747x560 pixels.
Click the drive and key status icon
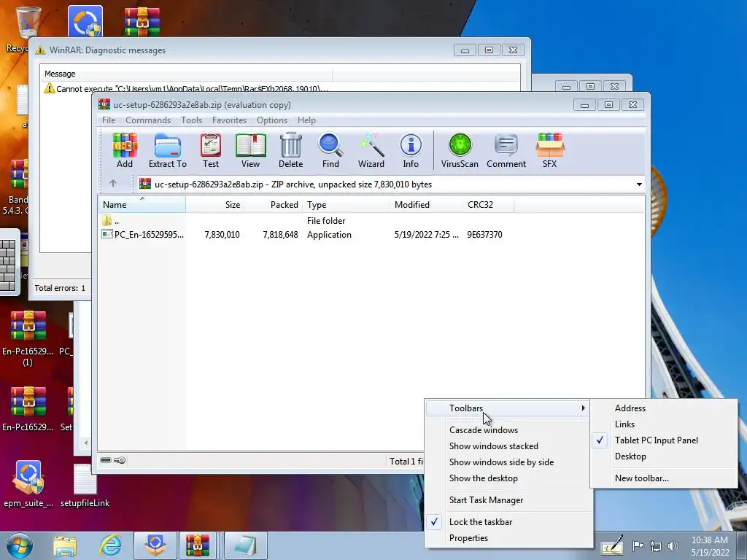pyautogui.click(x=113, y=460)
